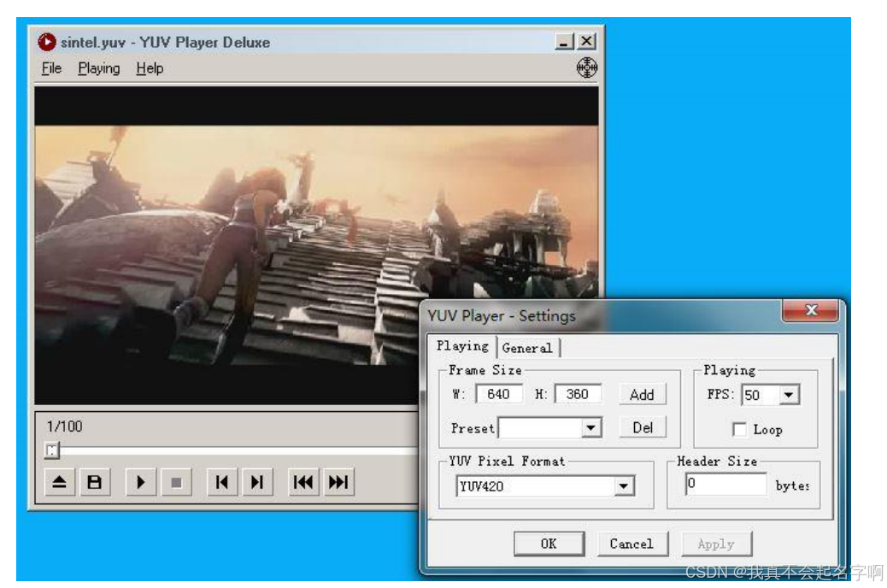Viewport: 887px width, 588px height.
Task: Expand the Preset dropdown
Action: click(590, 427)
